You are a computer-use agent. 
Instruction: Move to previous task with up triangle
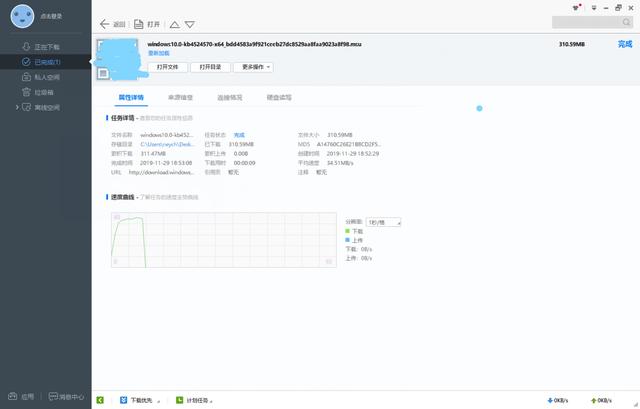pyautogui.click(x=175, y=24)
